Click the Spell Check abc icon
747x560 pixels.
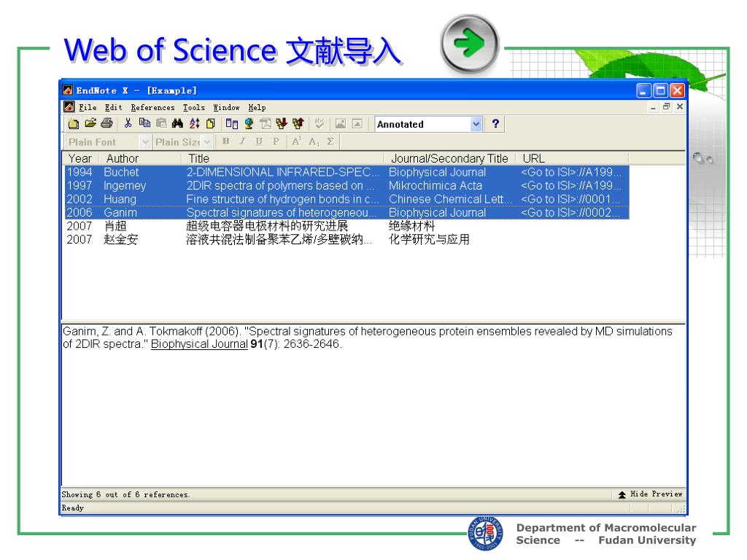(320, 124)
